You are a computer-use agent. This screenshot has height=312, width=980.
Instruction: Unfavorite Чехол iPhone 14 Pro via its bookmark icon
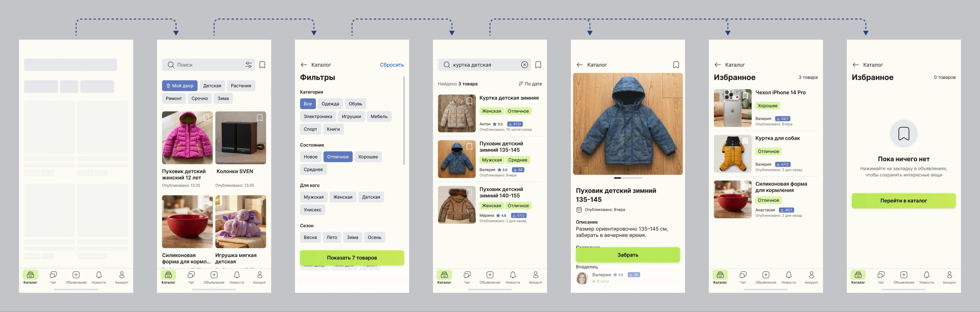pyautogui.click(x=746, y=95)
